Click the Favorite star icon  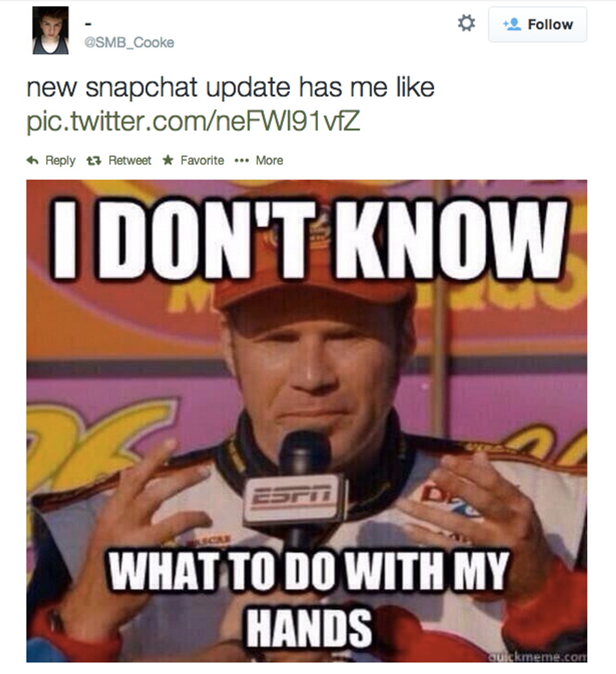168,160
